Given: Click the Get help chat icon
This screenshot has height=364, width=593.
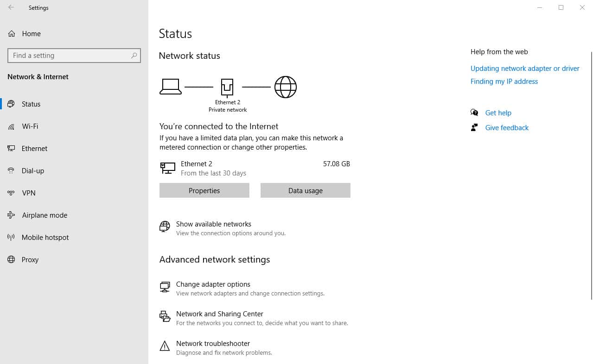Looking at the screenshot, I should pyautogui.click(x=474, y=113).
